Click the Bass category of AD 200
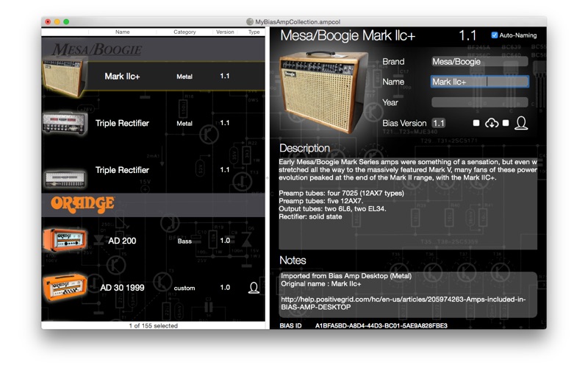 click(x=184, y=241)
